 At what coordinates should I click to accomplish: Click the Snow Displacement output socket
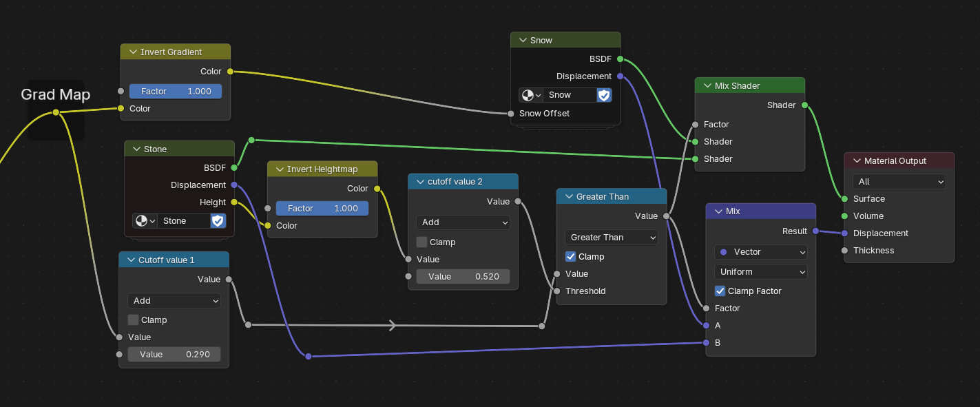(x=620, y=76)
